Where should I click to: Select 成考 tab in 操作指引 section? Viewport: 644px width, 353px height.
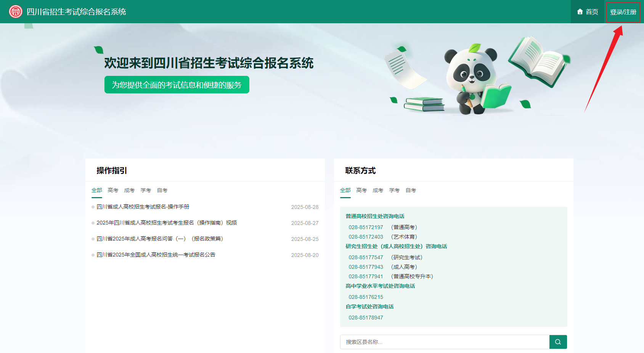[x=129, y=190]
